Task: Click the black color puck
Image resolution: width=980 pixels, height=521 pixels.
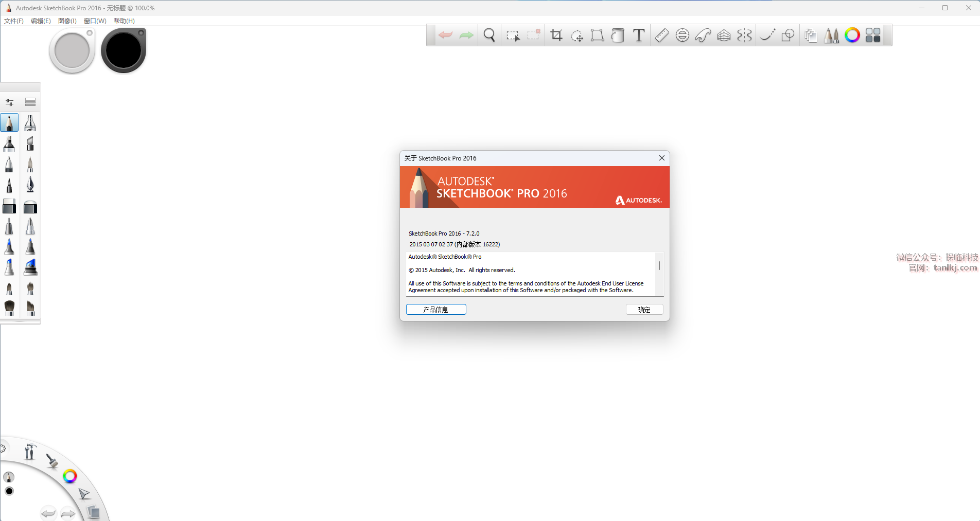Action: point(124,50)
